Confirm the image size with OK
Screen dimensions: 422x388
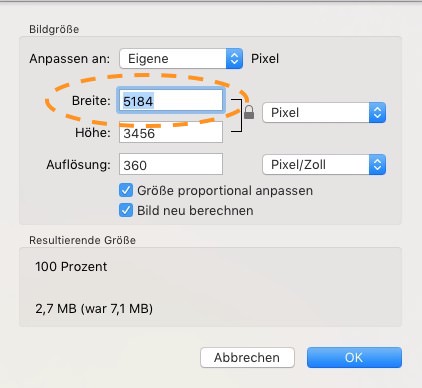click(x=354, y=358)
